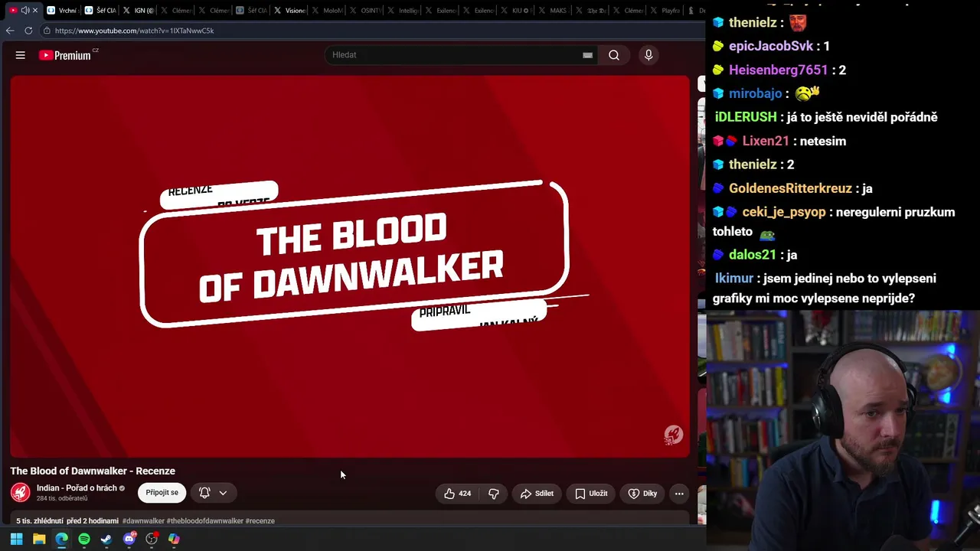980x551 pixels.
Task: Click the search magnifier button
Action: 614,55
